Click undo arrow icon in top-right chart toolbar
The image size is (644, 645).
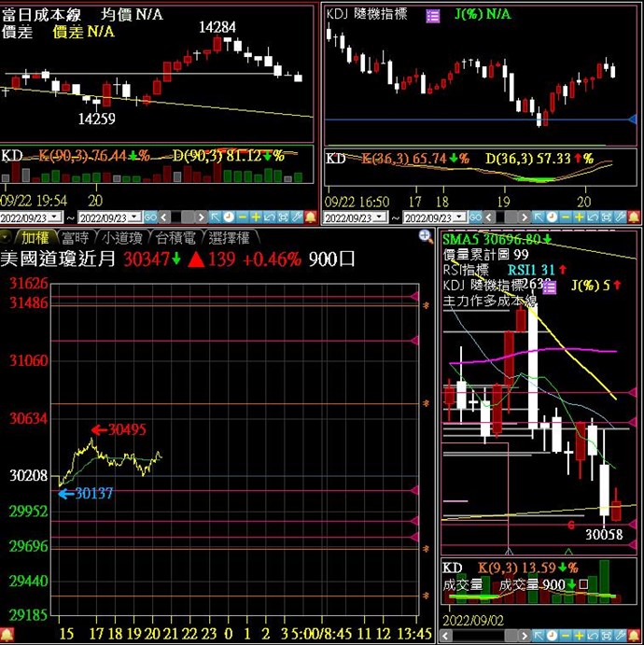coord(593,217)
